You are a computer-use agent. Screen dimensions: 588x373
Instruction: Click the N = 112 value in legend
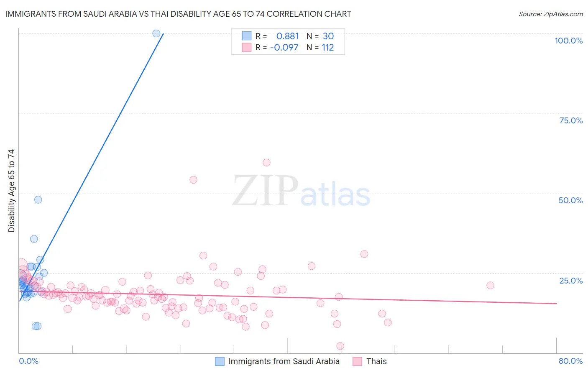pos(320,47)
